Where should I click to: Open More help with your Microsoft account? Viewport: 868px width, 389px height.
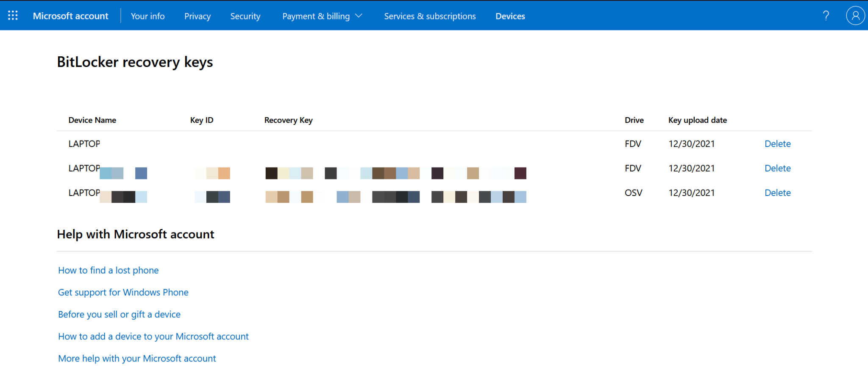[x=137, y=358]
